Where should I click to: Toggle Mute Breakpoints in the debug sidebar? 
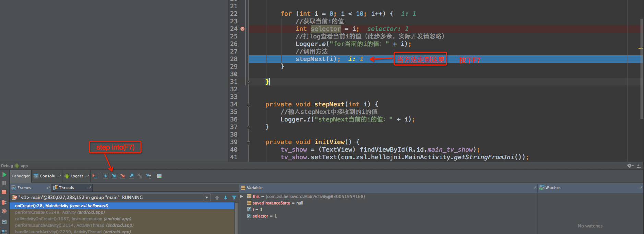4,211
